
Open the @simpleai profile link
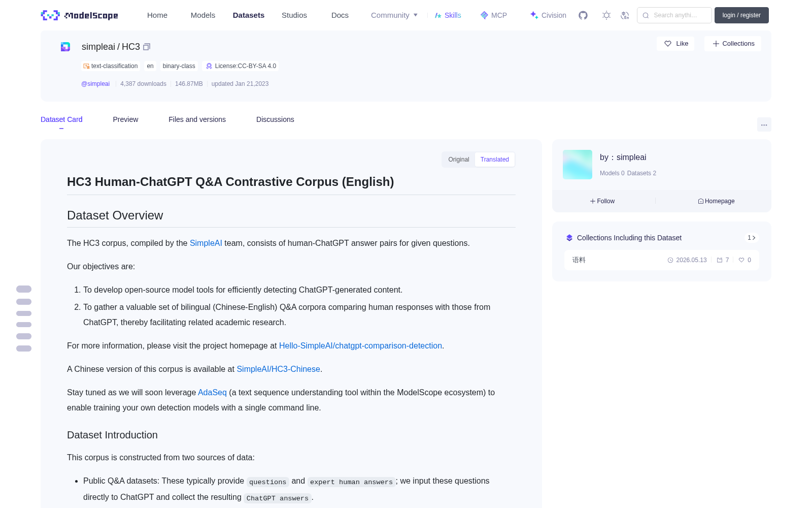(95, 84)
